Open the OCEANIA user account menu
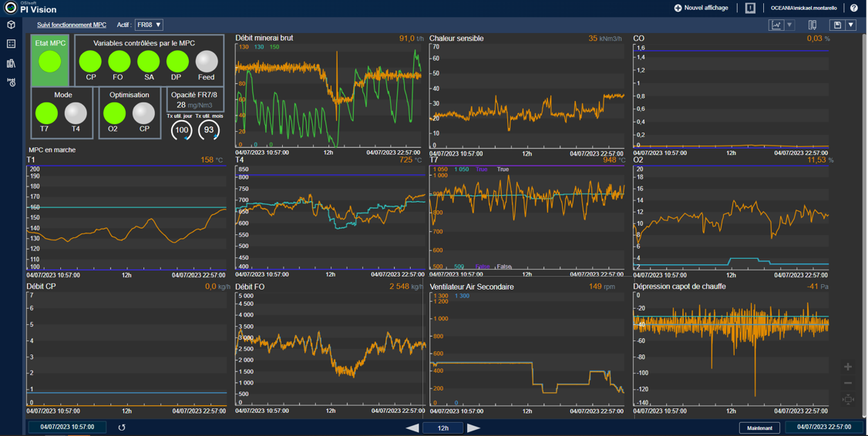Screen dimensions: 868x436 pyautogui.click(x=803, y=8)
